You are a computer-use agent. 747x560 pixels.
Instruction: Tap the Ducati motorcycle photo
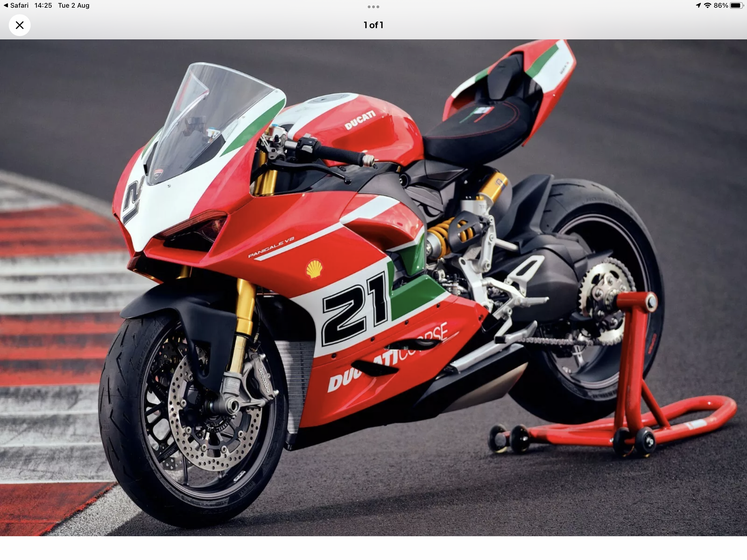(373, 287)
